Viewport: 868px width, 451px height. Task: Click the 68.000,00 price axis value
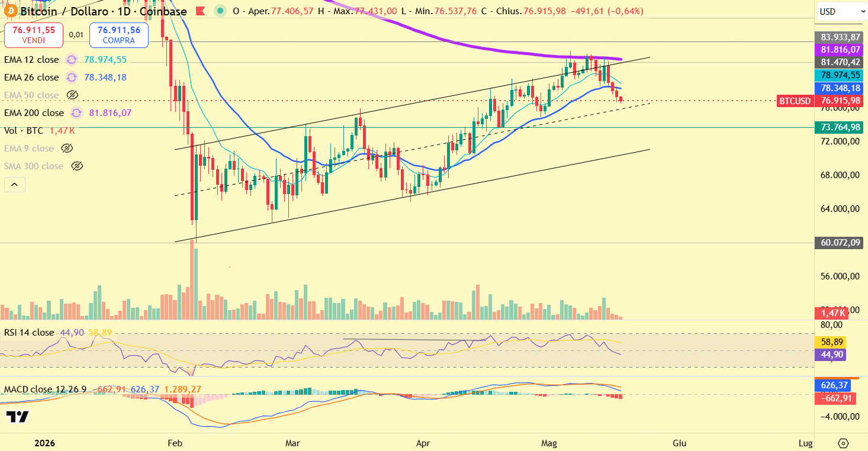840,175
